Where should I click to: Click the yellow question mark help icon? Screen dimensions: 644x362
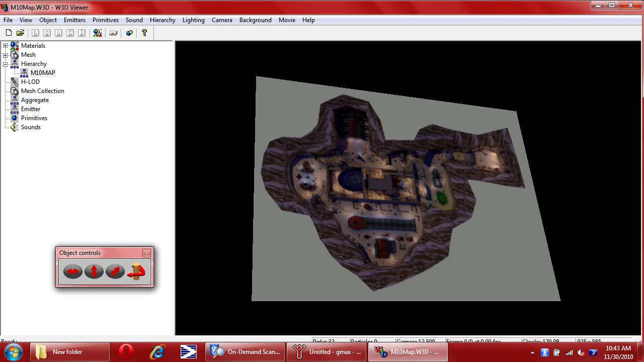coord(144,33)
